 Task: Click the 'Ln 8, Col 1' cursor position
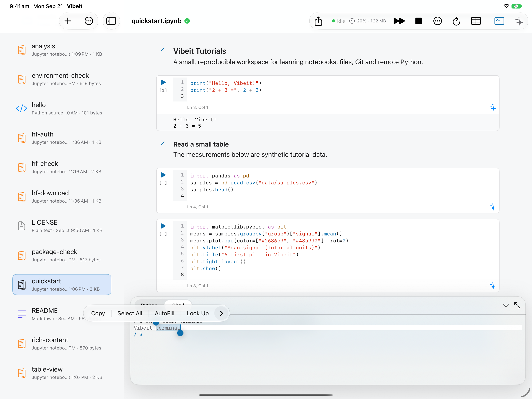[x=198, y=286]
